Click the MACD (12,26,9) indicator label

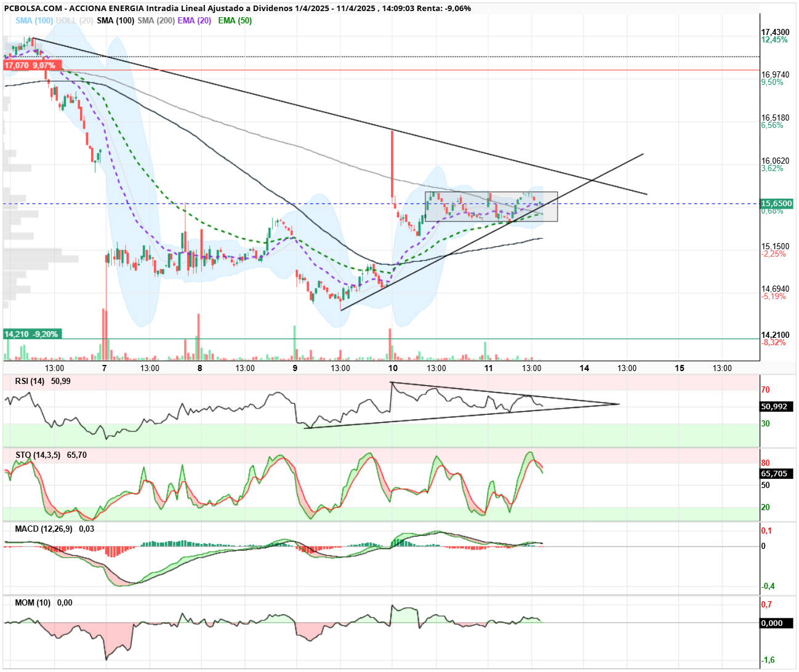(x=43, y=529)
